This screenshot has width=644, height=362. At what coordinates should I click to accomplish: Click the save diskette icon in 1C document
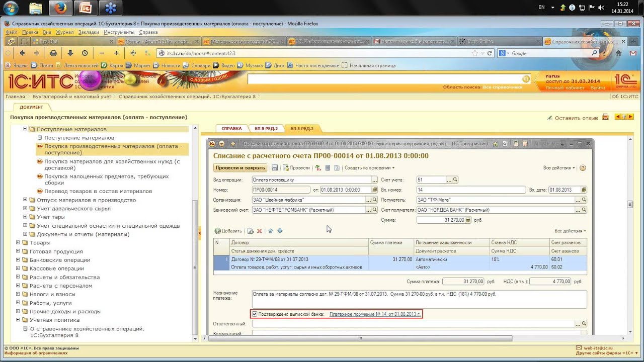tap(275, 168)
